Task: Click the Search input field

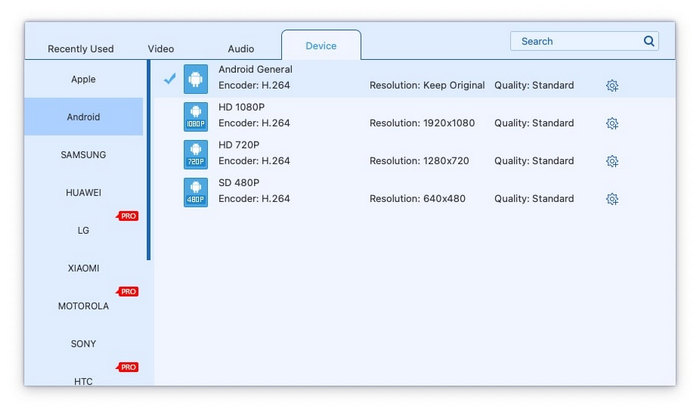Action: coord(575,41)
